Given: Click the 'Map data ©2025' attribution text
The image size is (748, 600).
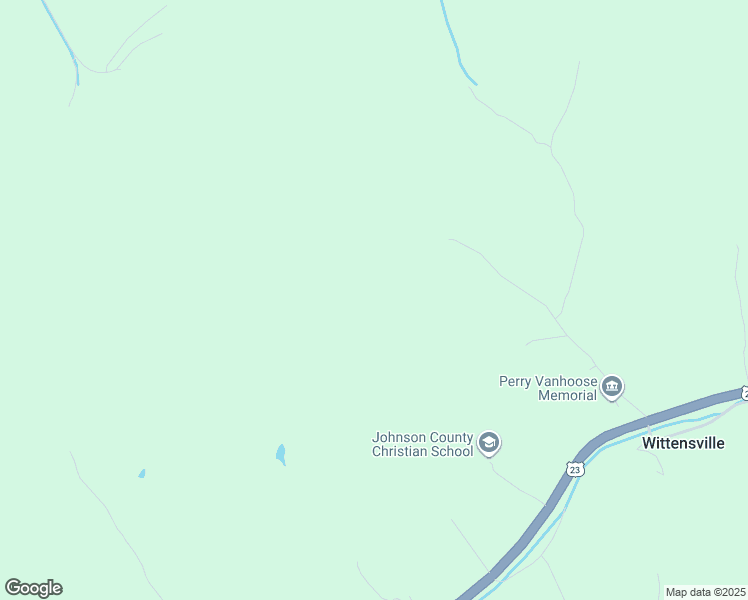Looking at the screenshot, I should (706, 592).
